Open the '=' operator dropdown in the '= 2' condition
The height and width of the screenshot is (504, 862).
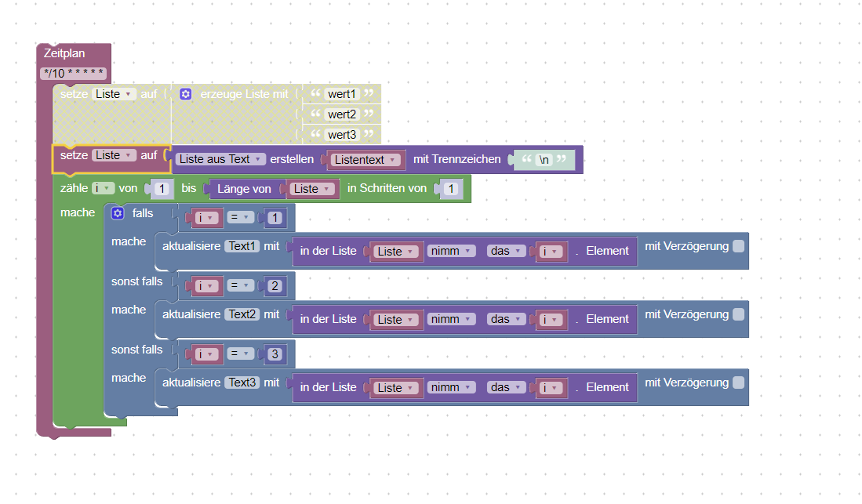pyautogui.click(x=240, y=285)
